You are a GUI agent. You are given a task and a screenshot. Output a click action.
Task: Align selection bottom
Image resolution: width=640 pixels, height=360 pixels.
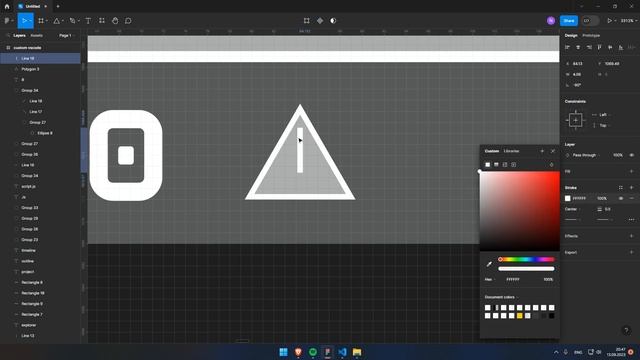pyautogui.click(x=620, y=47)
